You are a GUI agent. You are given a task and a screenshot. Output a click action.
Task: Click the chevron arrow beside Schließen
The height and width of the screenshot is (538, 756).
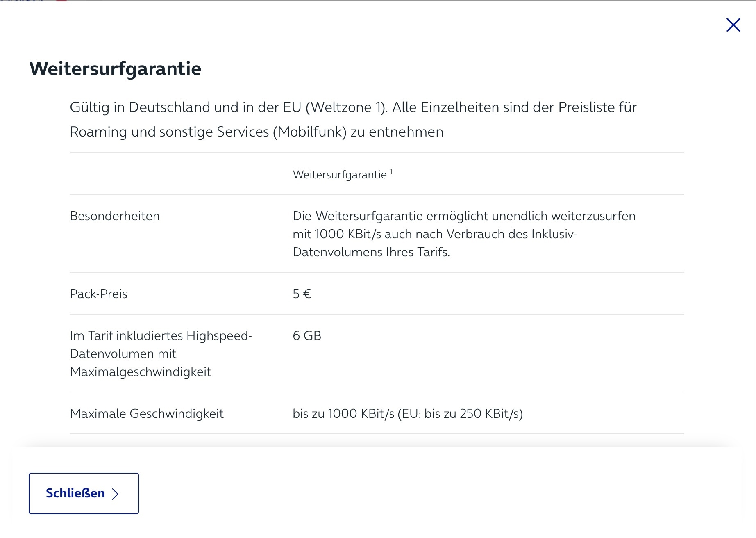pyautogui.click(x=115, y=494)
